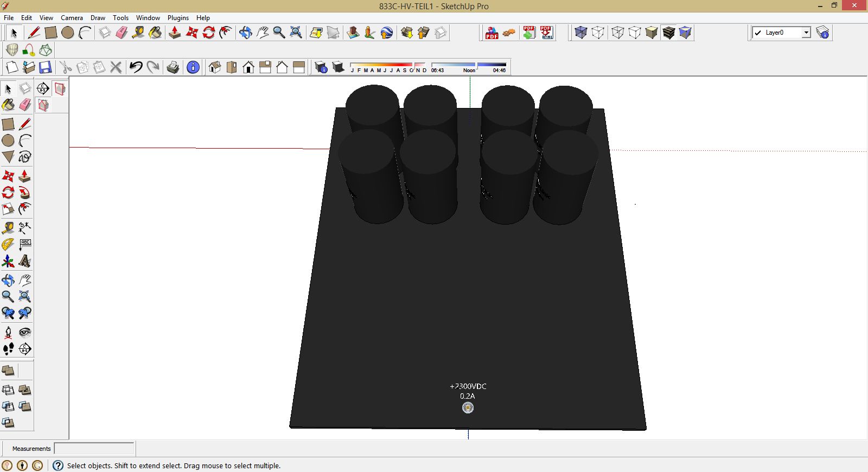This screenshot has width=868, height=472.
Task: Enable Monochrome face style
Action: pos(685,33)
